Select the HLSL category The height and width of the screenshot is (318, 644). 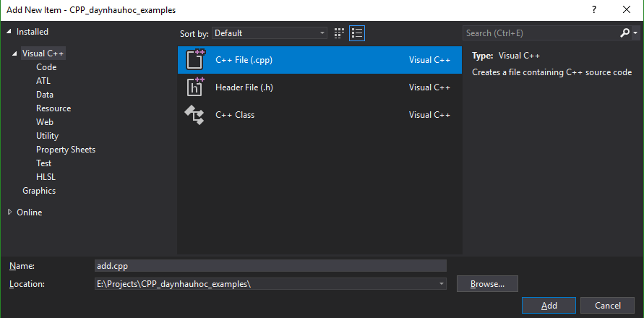[x=46, y=177]
